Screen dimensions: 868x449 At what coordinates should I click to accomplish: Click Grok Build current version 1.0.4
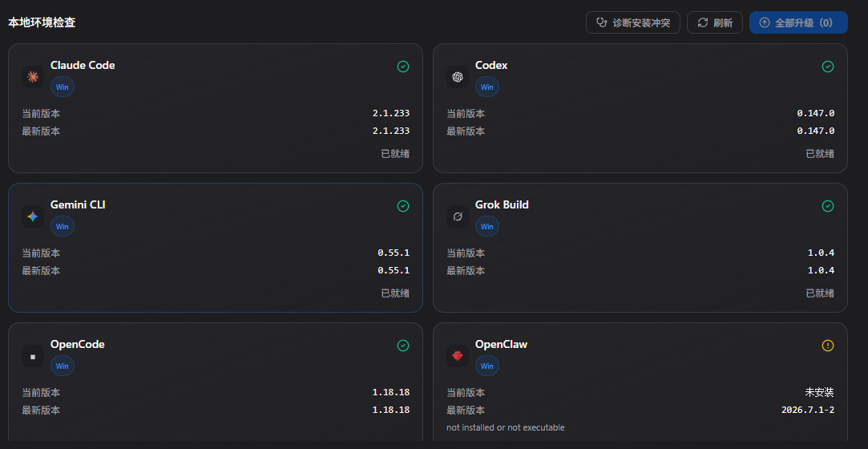821,253
